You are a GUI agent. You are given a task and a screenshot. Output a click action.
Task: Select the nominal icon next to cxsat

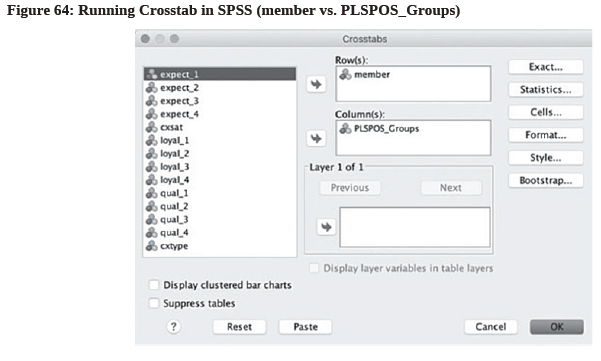pos(152,127)
